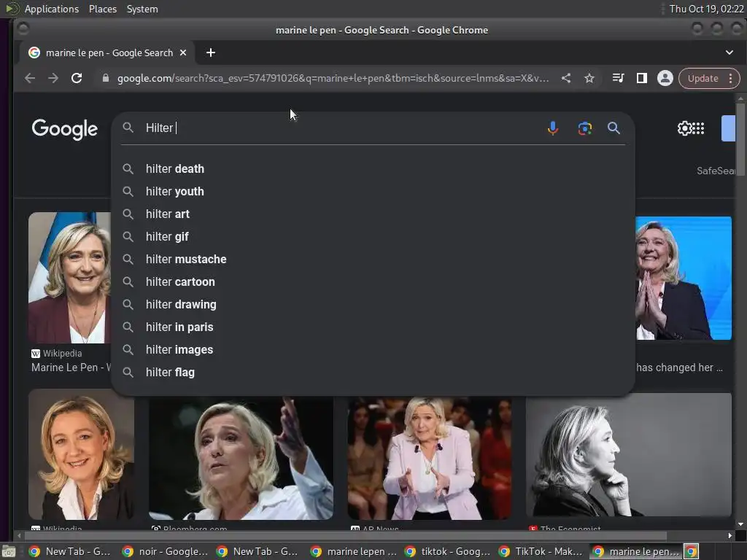Select suggestion hilter flag
Screen dimensions: 747x560
(373, 373)
